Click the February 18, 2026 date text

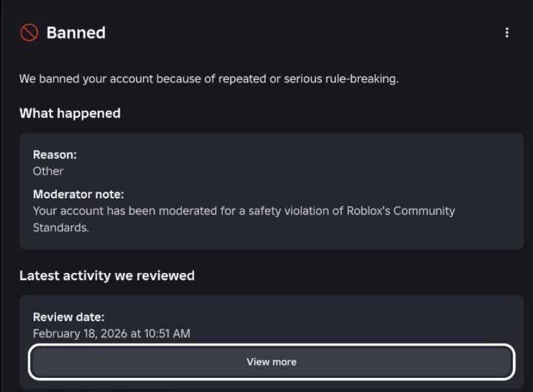click(85, 333)
